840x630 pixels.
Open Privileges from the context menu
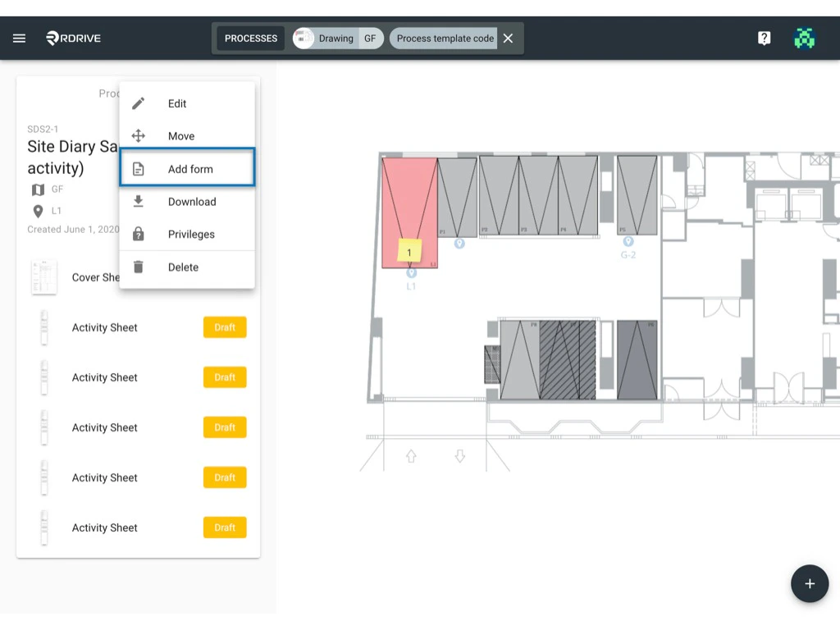point(187,234)
